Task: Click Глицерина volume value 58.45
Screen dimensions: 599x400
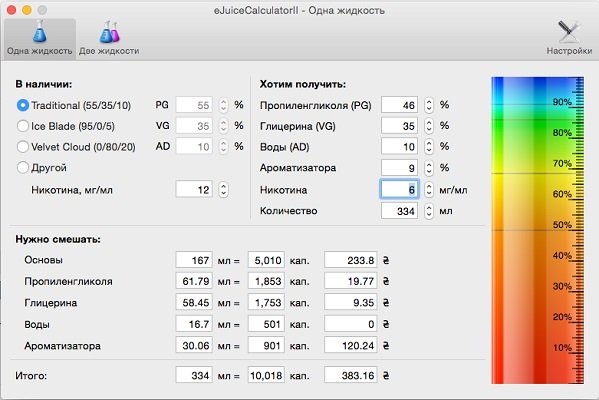Action: point(194,302)
